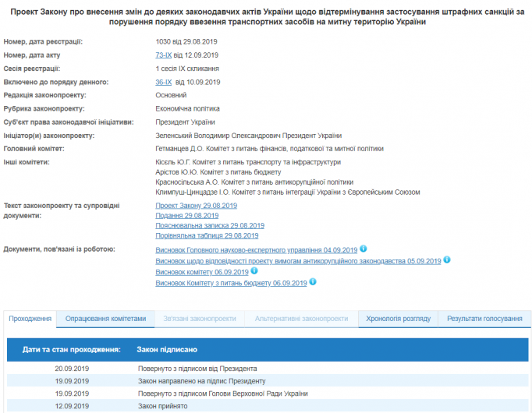Click the Зв'язані законопроекти tab
The width and height of the screenshot is (532, 413).
click(200, 319)
